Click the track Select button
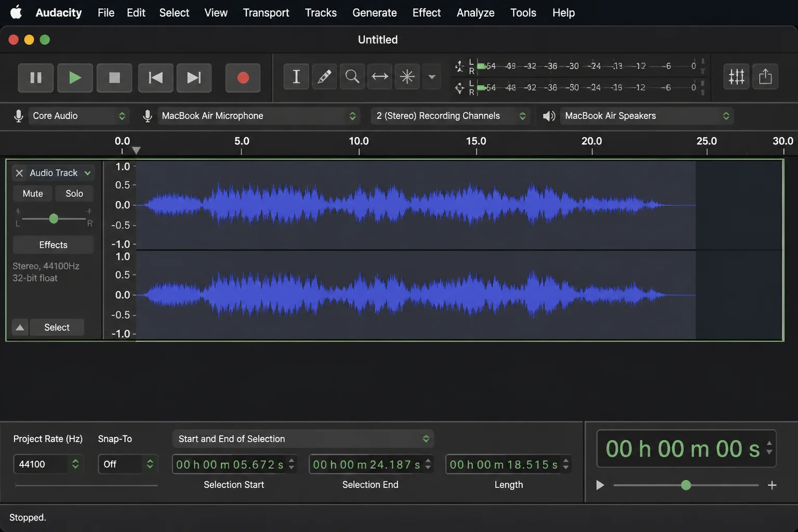Screen dimensions: 798x532 [x=57, y=327]
